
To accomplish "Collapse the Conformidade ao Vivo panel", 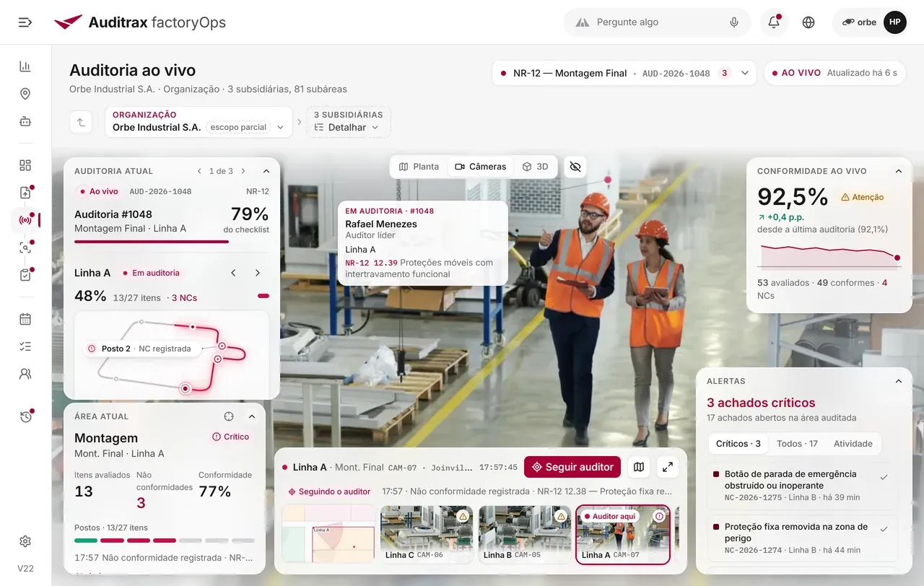I will coord(899,171).
